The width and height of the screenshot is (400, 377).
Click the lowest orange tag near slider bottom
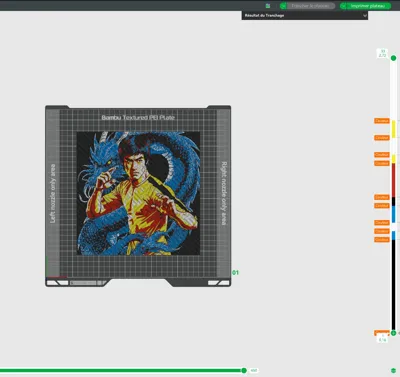382,333
